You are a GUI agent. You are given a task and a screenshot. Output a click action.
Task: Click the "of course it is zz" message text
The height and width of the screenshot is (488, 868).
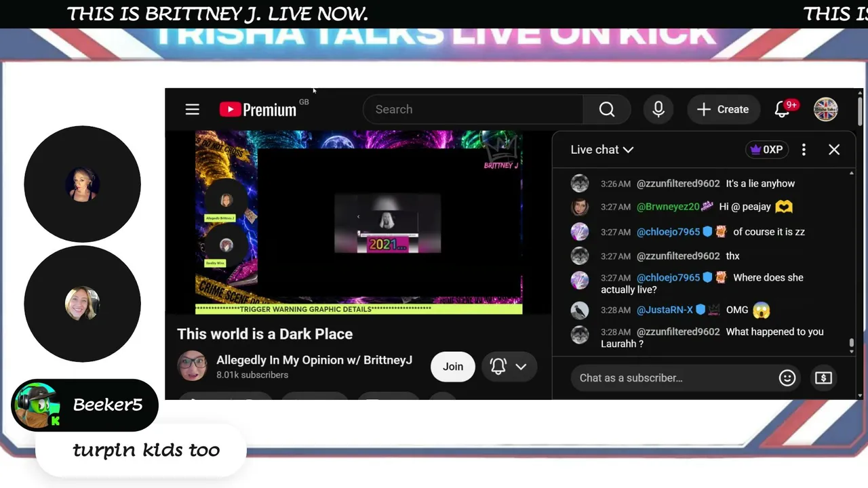pos(769,232)
